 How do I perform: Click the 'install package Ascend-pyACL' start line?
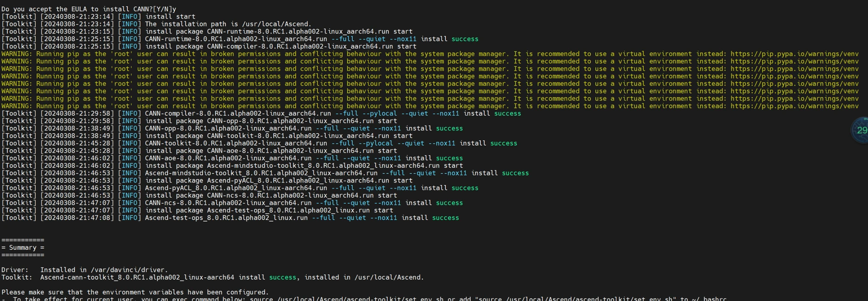(x=207, y=181)
